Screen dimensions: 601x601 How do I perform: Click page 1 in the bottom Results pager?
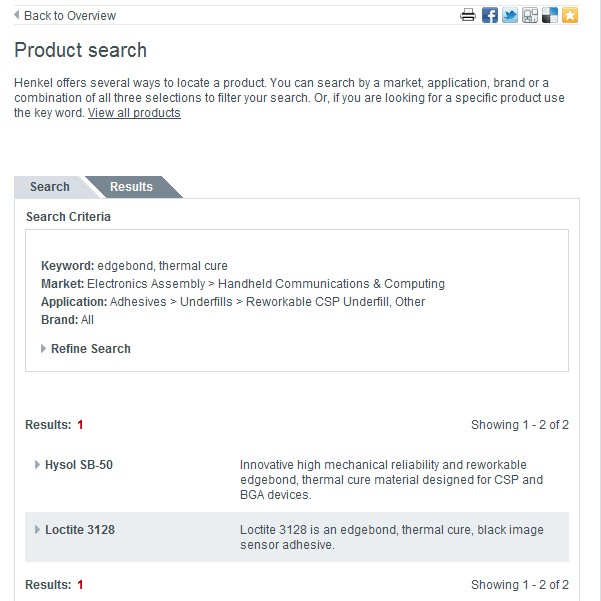coord(80,585)
